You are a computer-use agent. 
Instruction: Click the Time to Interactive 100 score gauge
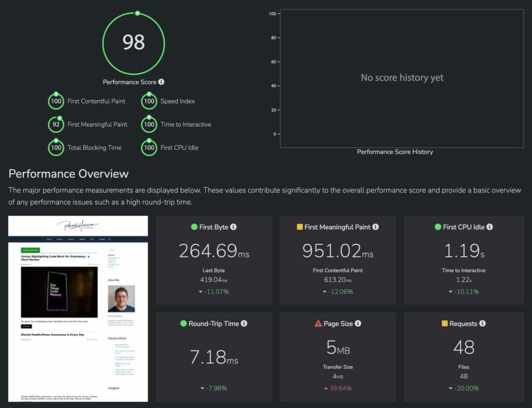pyautogui.click(x=149, y=124)
